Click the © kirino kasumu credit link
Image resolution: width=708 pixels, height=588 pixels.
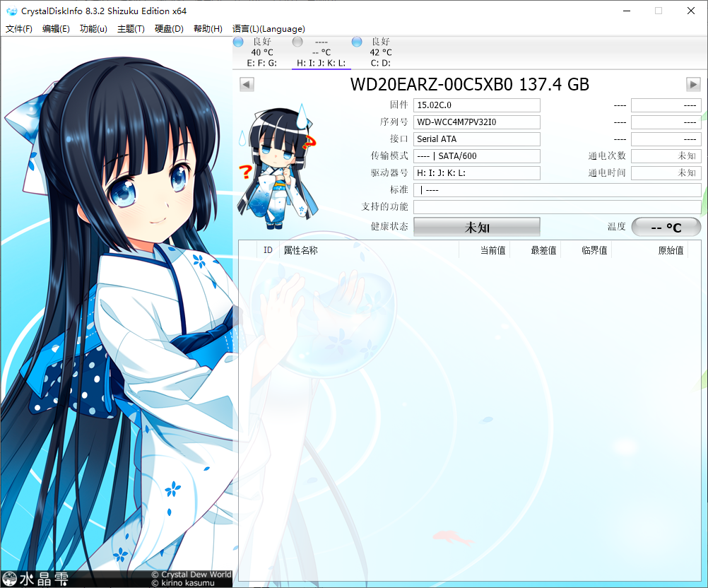[x=183, y=583]
